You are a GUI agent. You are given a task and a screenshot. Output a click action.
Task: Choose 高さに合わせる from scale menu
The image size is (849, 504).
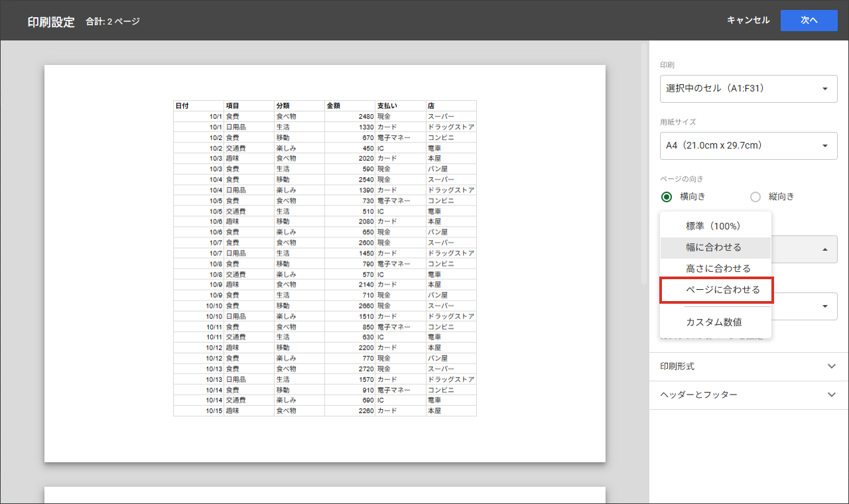point(716,269)
